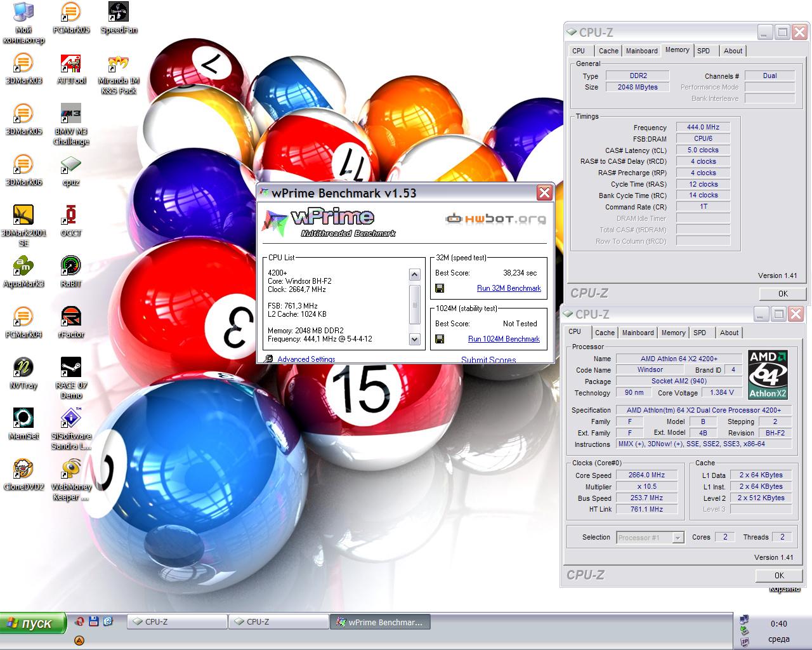Click OK in lower CPU-Z window
Viewport: 812px width, 650px height.
[779, 575]
